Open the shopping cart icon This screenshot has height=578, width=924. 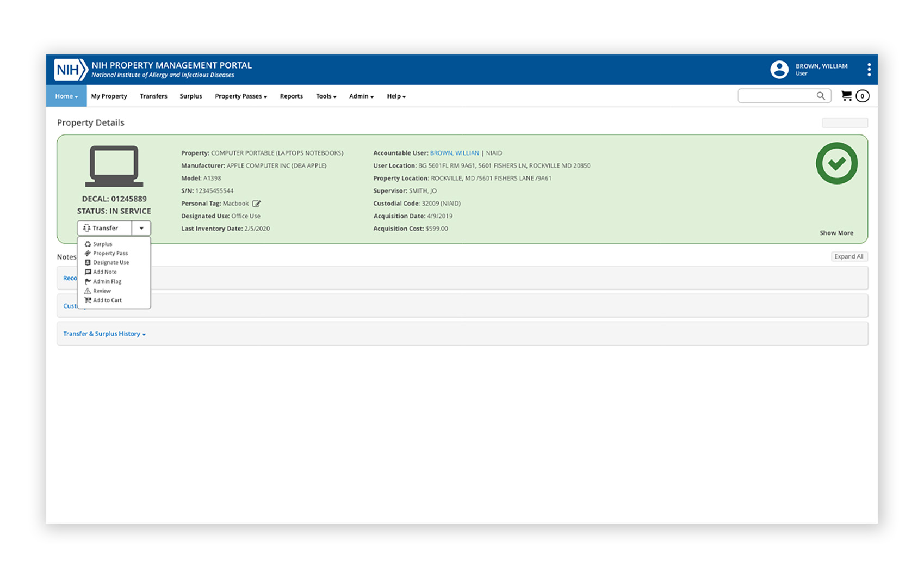tap(846, 96)
